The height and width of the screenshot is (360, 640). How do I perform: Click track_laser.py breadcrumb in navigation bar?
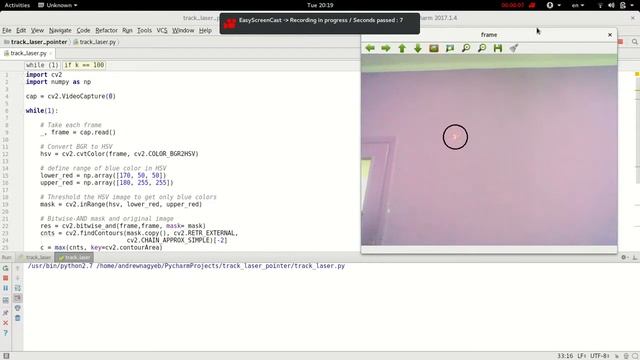click(x=95, y=42)
